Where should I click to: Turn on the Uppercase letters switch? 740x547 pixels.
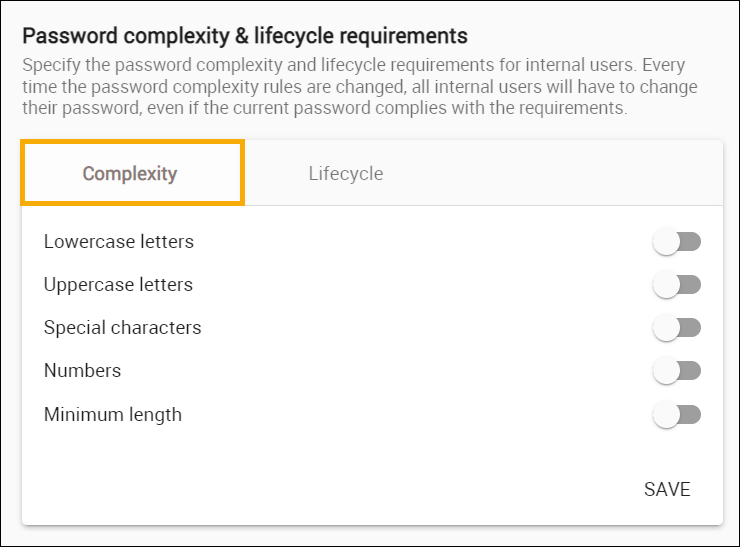tap(677, 285)
